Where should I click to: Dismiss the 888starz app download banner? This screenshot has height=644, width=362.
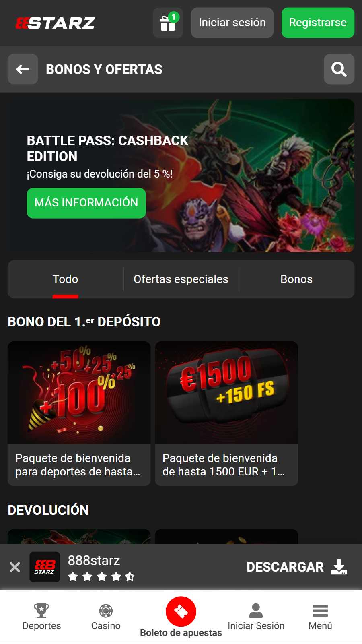15,567
